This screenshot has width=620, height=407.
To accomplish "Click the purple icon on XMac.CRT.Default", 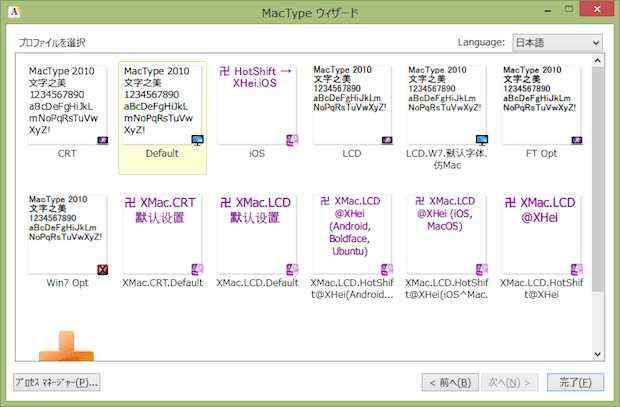I will point(197,270).
